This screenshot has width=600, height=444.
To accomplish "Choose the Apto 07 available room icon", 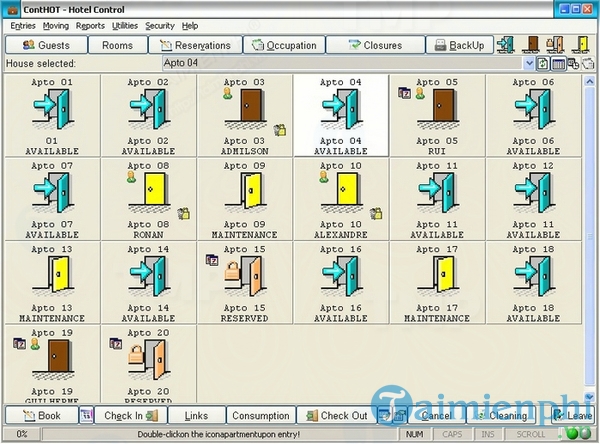I will click(53, 193).
